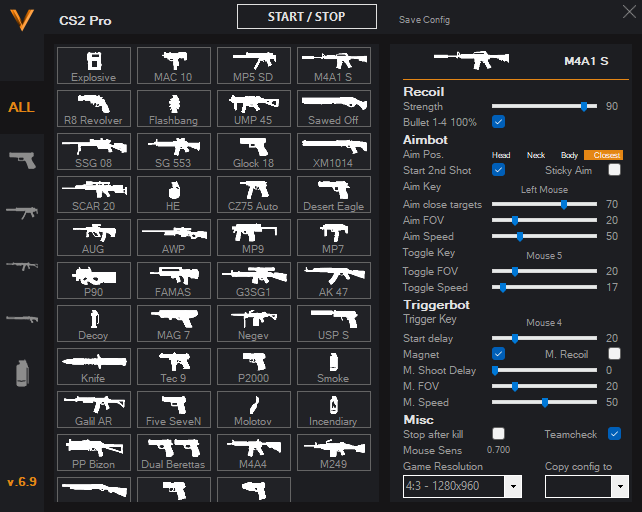Click the orange V logo
This screenshot has height=512, width=642.
pos(22,20)
